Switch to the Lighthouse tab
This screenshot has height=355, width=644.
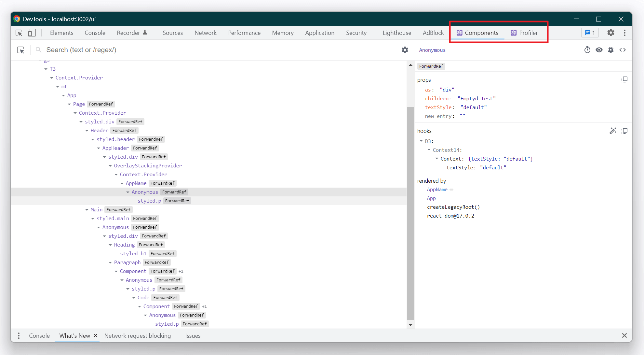(397, 33)
